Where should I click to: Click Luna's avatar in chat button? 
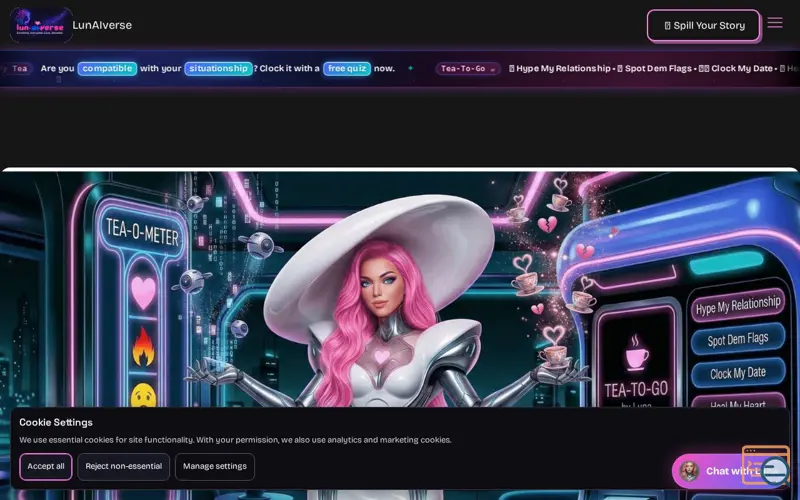point(689,471)
